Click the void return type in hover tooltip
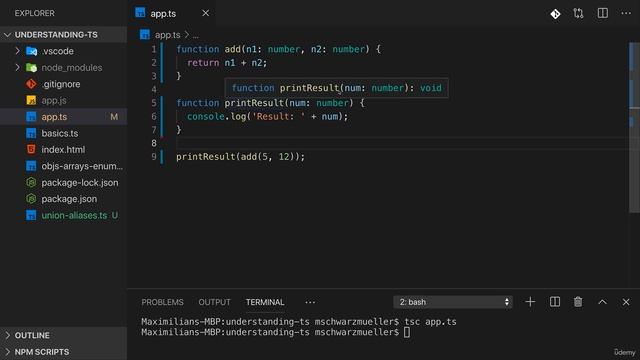Viewport: 640px width, 360px height. point(431,88)
